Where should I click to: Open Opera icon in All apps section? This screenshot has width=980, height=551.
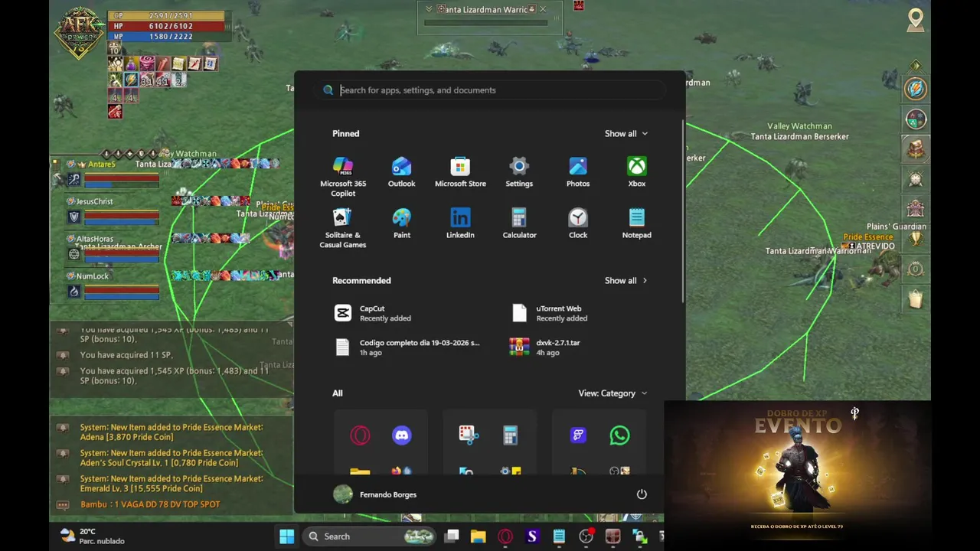pyautogui.click(x=360, y=435)
